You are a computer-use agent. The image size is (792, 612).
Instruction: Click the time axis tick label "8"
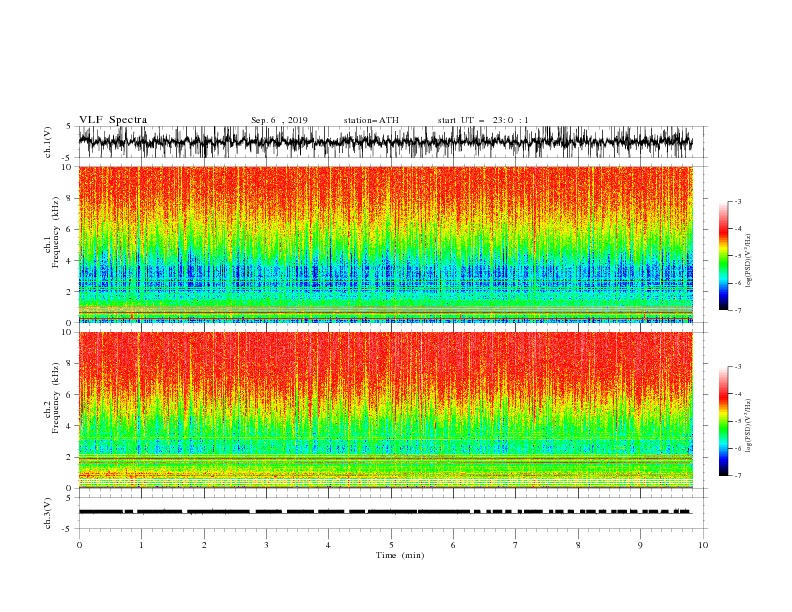(x=578, y=545)
